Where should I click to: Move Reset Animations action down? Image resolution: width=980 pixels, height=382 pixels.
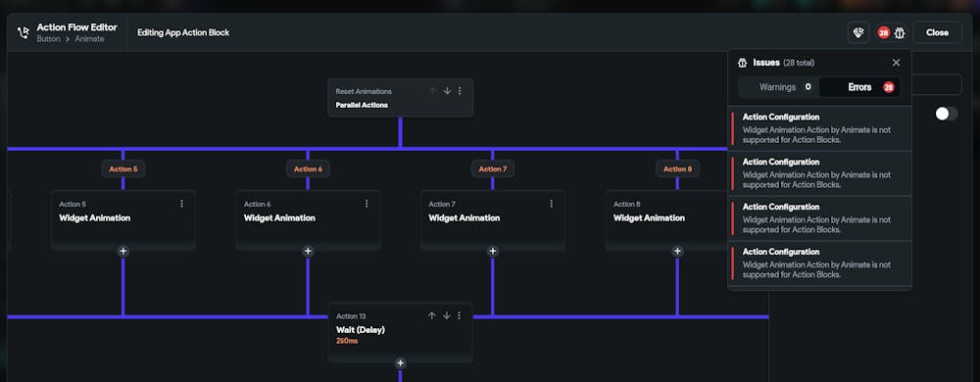[x=447, y=91]
